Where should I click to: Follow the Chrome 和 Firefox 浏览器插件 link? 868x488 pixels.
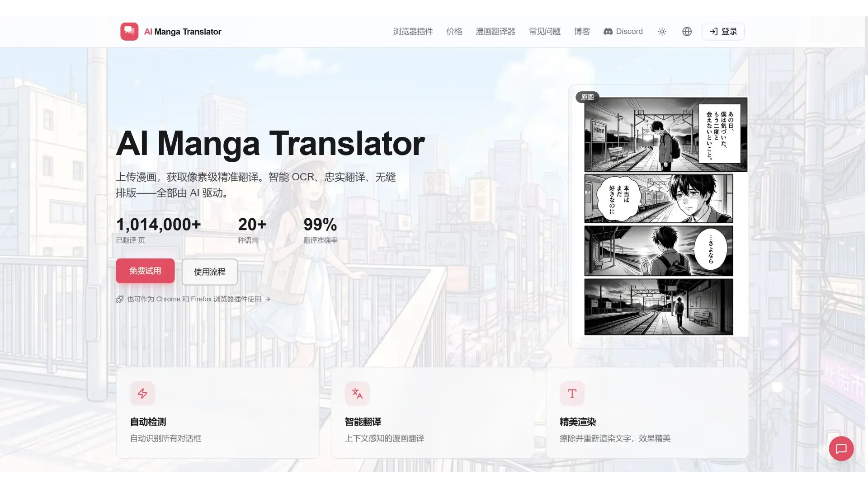point(194,299)
